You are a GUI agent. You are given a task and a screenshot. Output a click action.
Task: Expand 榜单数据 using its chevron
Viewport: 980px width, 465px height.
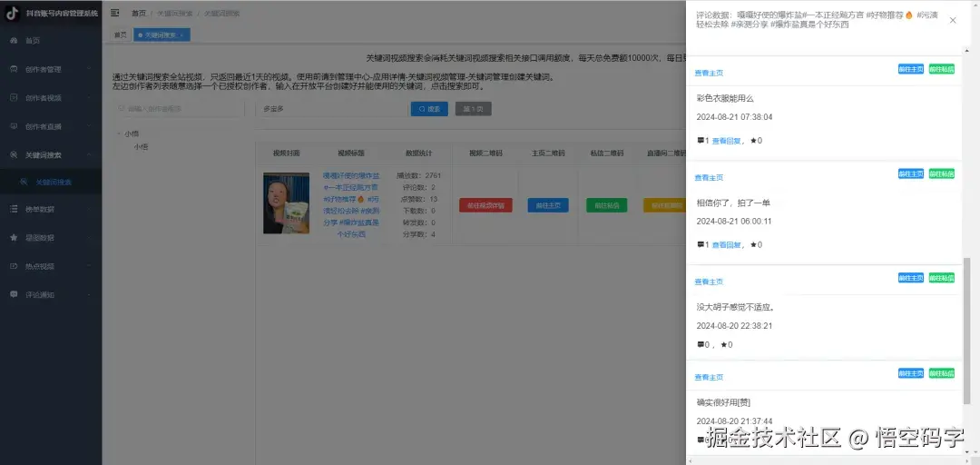89,209
